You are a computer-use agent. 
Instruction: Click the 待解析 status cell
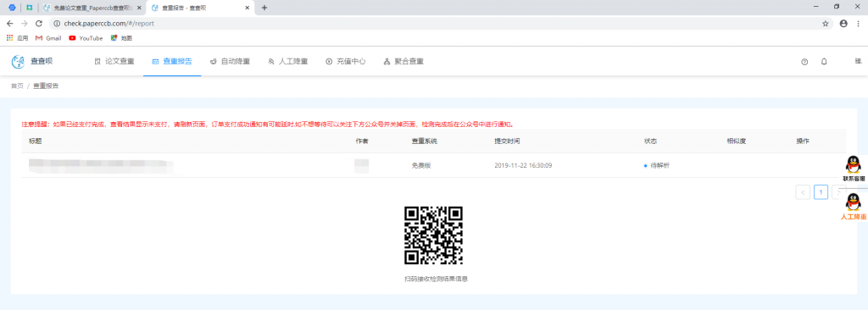[x=657, y=165]
